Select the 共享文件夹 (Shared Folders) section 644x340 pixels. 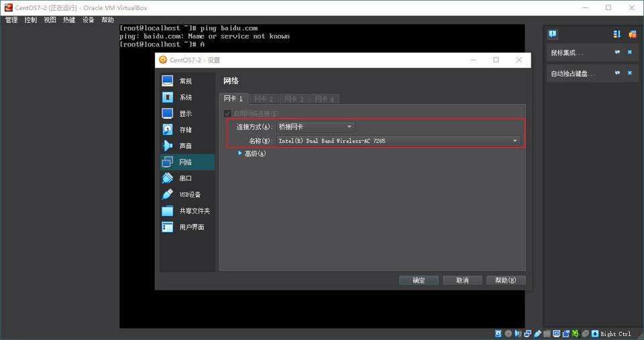coord(194,211)
